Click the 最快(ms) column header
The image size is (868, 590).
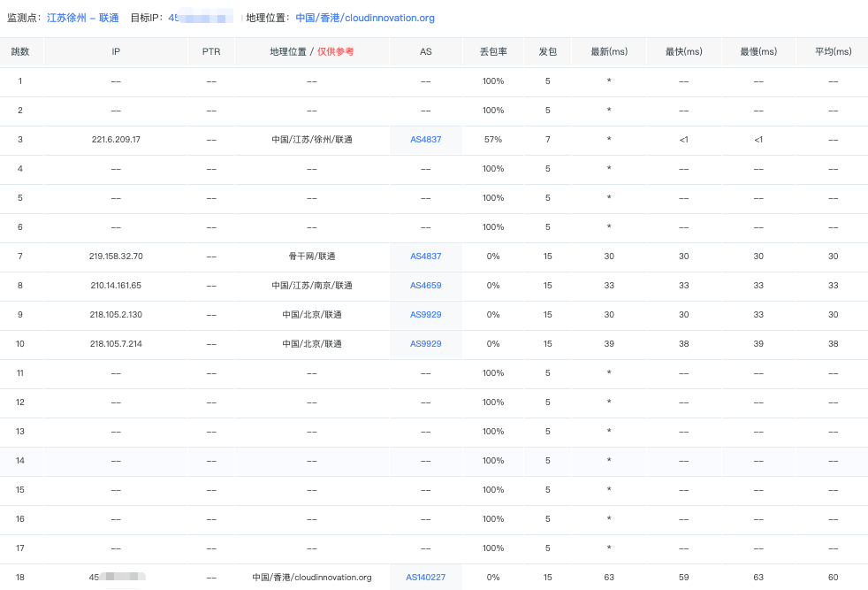(683, 52)
